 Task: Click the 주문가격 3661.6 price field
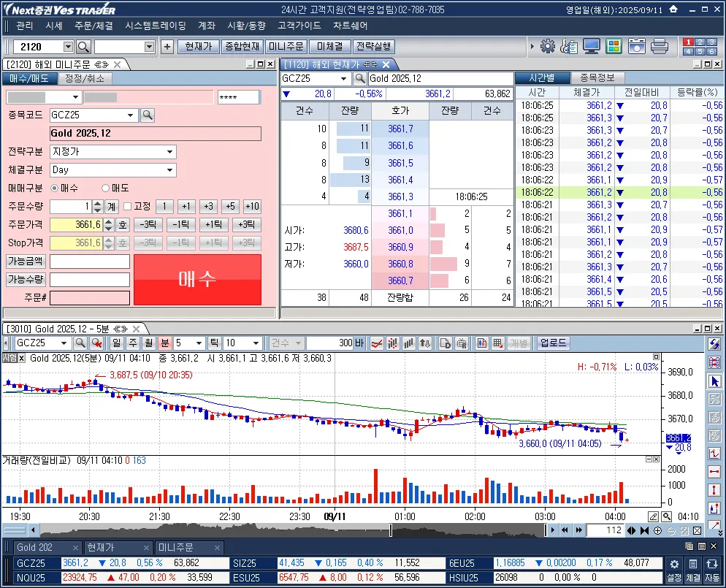pyautogui.click(x=77, y=224)
